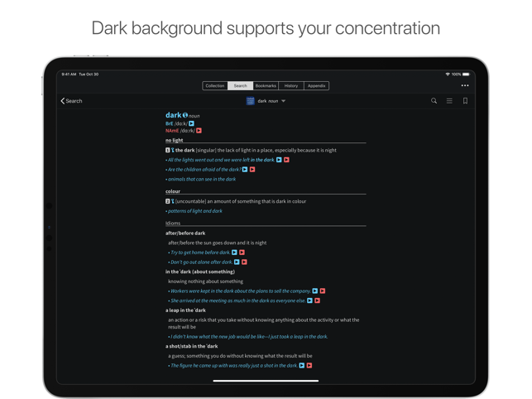
Task: Click example 'animals that can see in the dark'
Action: 202,180
